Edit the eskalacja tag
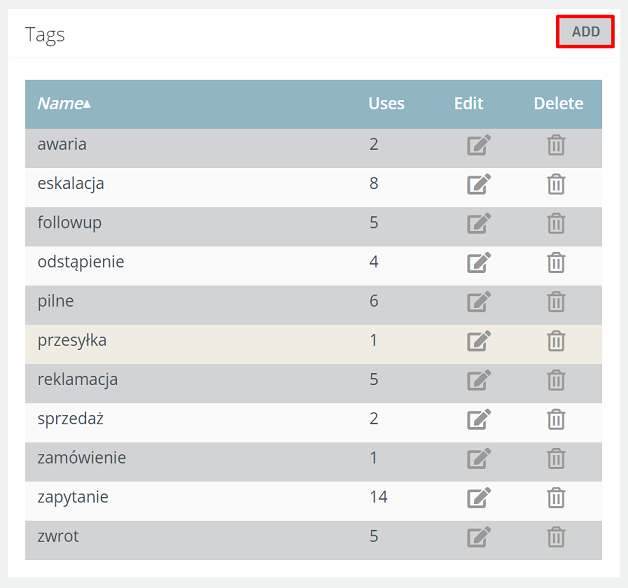Image resolution: width=628 pixels, height=588 pixels. tap(479, 184)
